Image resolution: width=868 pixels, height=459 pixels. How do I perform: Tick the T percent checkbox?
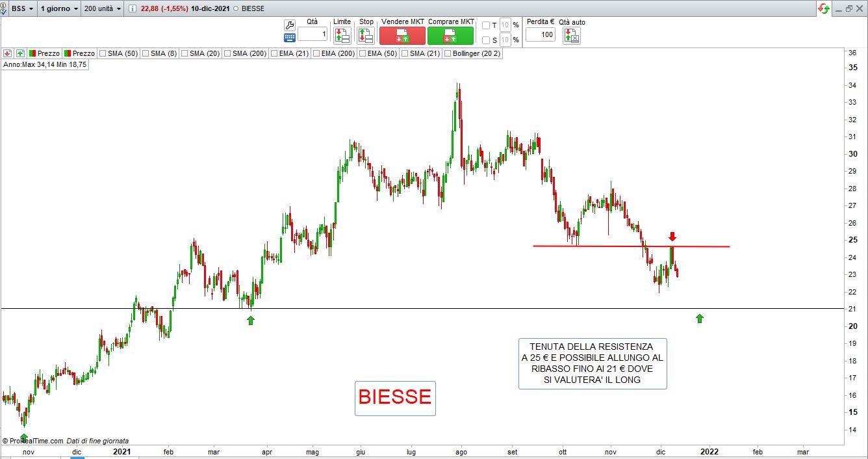pyautogui.click(x=486, y=25)
